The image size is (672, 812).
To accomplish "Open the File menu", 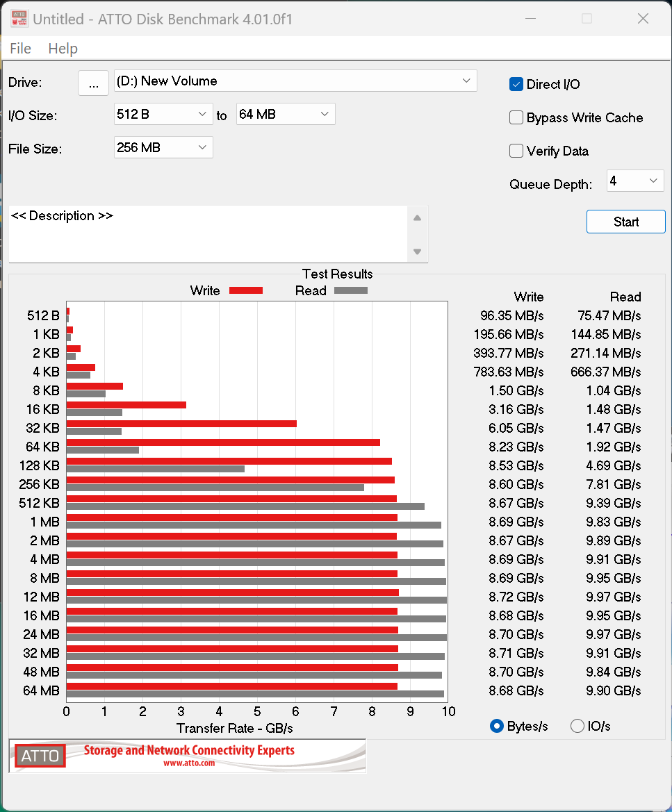I will (21, 49).
